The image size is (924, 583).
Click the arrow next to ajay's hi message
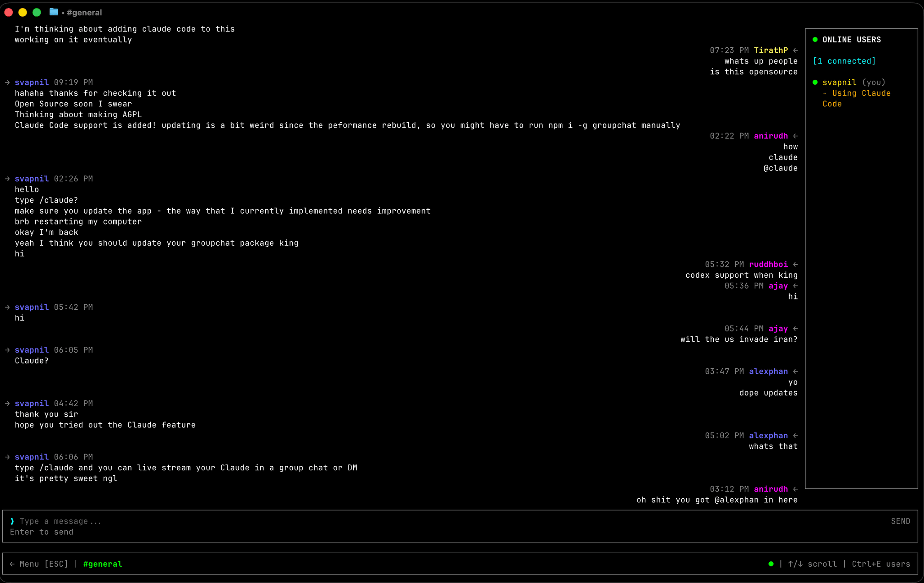coord(796,285)
